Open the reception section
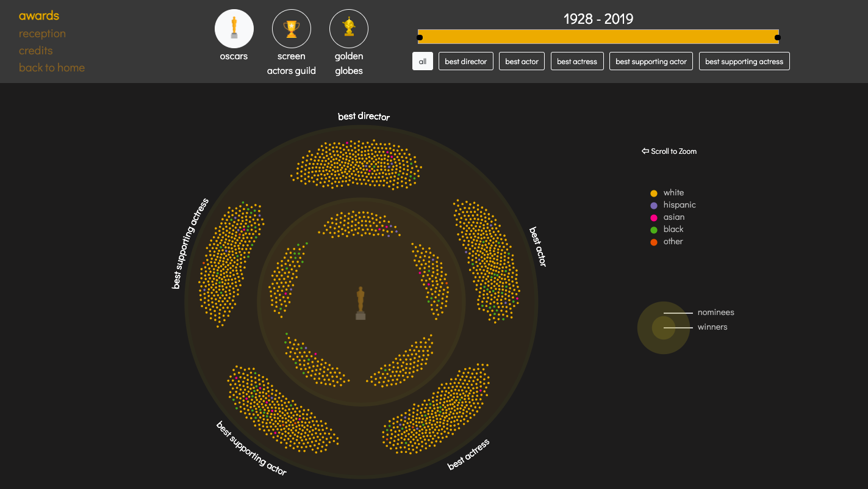 click(x=42, y=34)
